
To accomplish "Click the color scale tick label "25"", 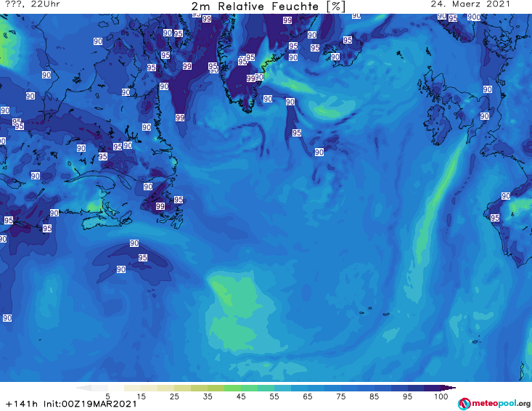I will click(x=174, y=396).
